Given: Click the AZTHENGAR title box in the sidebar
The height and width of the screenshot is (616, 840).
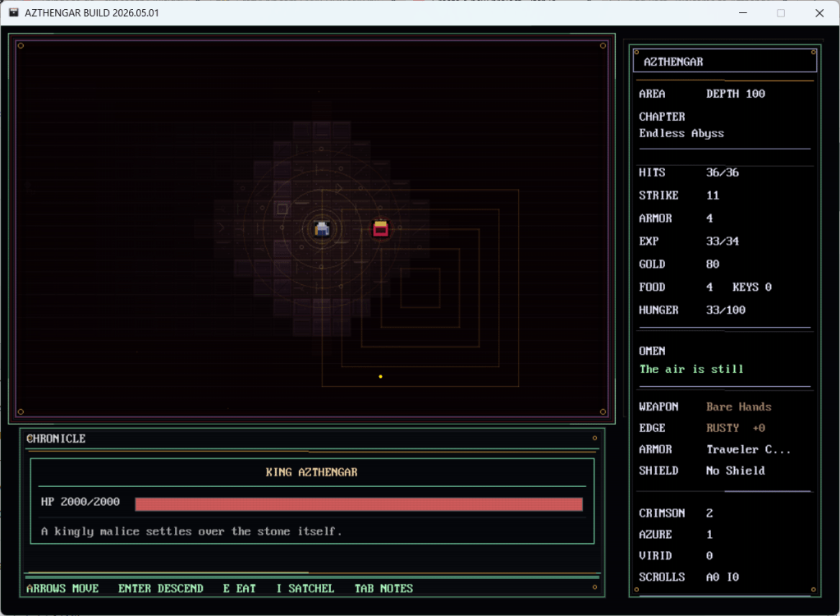Looking at the screenshot, I should coord(723,62).
